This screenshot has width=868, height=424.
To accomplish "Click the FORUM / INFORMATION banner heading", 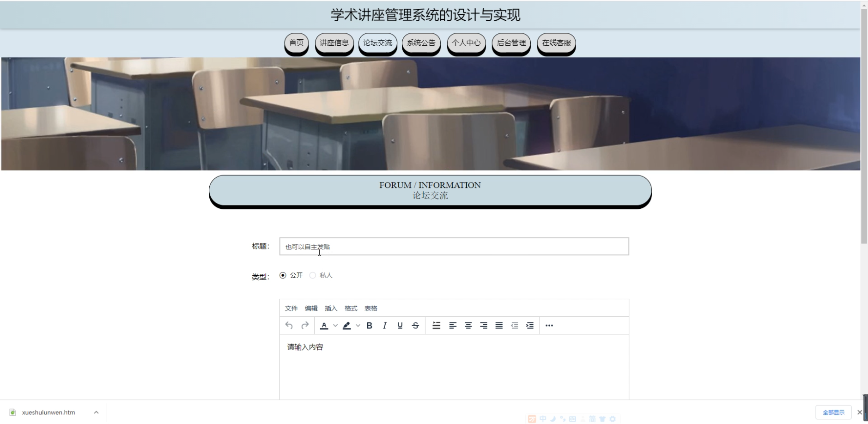I will (430, 185).
